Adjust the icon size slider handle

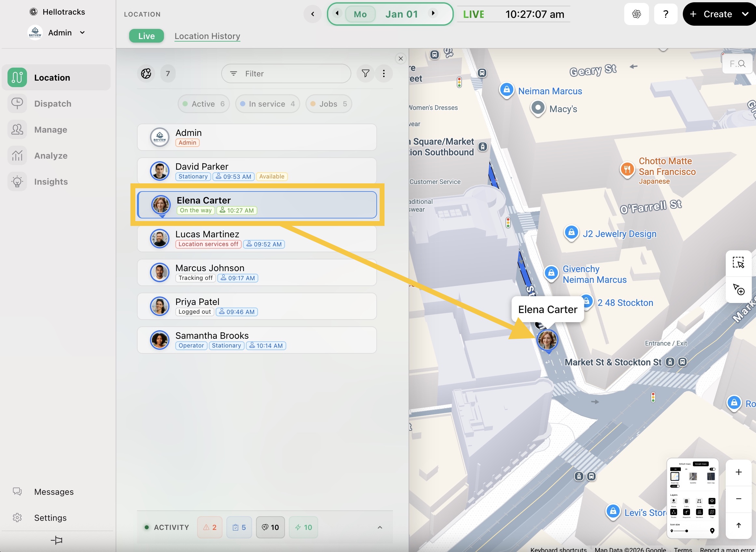[x=686, y=531]
